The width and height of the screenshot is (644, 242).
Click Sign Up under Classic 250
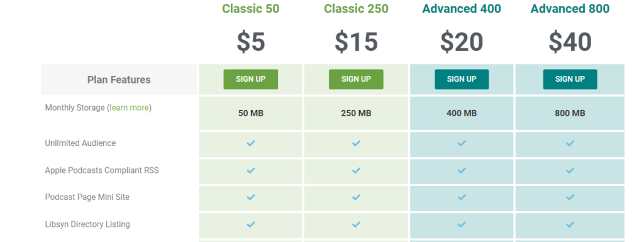(356, 79)
